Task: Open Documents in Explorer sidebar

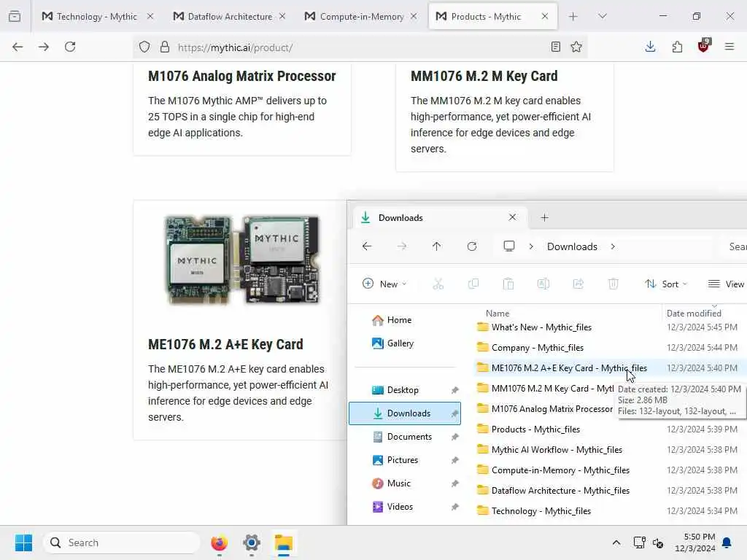Action: click(x=405, y=437)
